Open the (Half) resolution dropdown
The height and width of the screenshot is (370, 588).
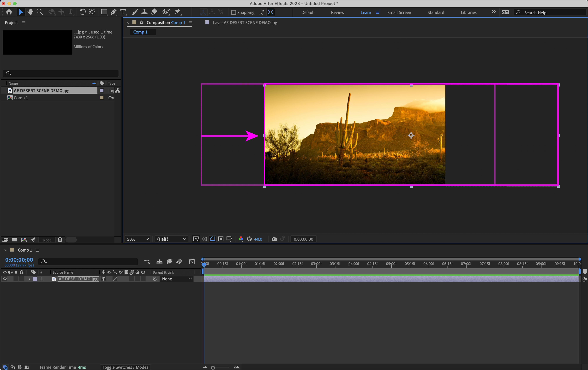[171, 239]
